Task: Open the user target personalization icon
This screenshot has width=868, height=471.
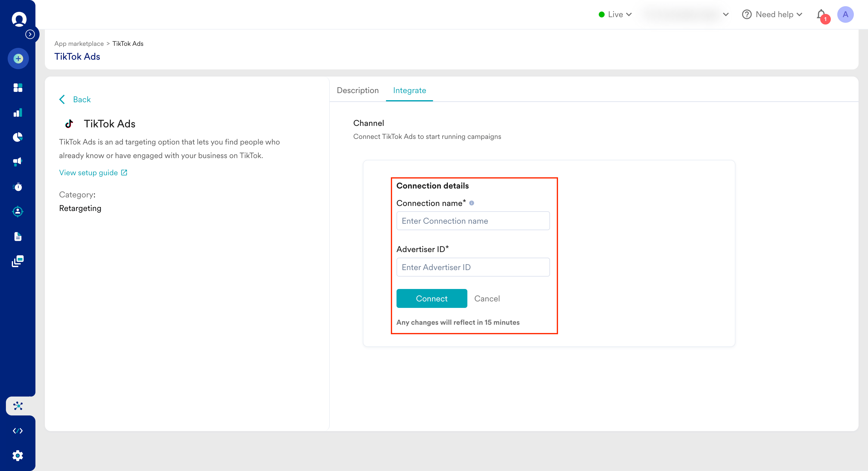Action: click(18, 211)
